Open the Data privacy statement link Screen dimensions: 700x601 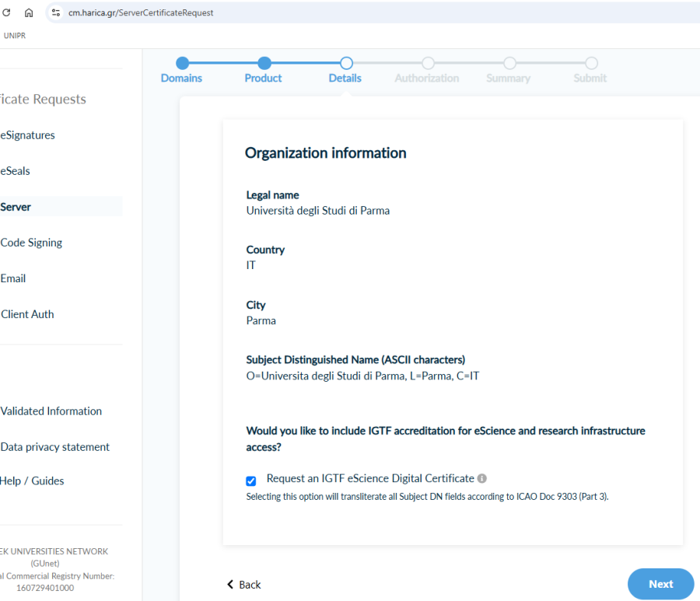click(x=55, y=447)
